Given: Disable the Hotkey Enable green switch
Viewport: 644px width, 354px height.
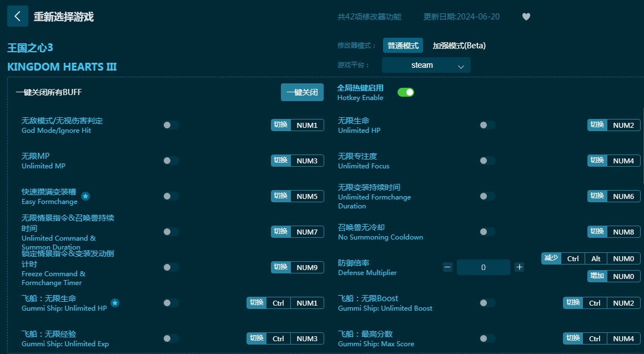Looking at the screenshot, I should pos(406,92).
